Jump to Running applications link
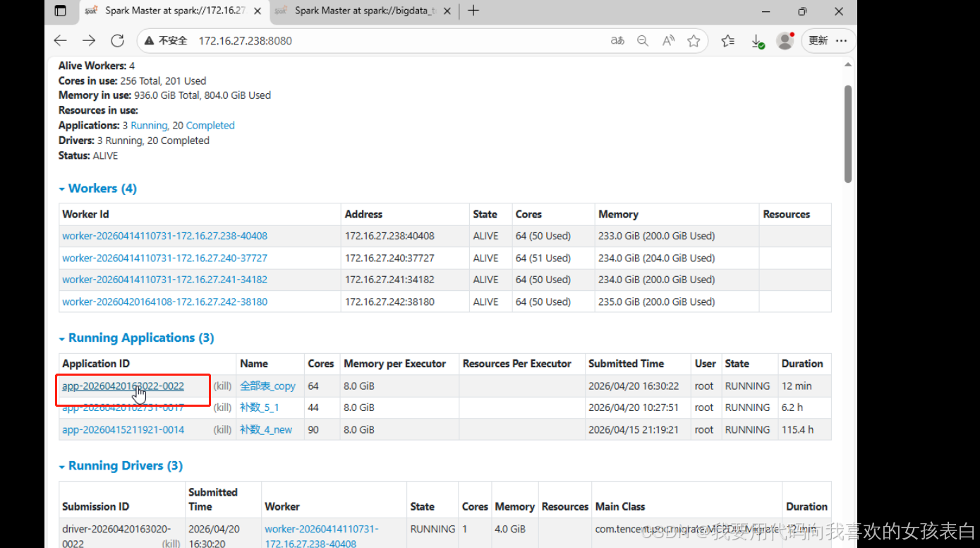This screenshot has height=548, width=980. pyautogui.click(x=149, y=126)
